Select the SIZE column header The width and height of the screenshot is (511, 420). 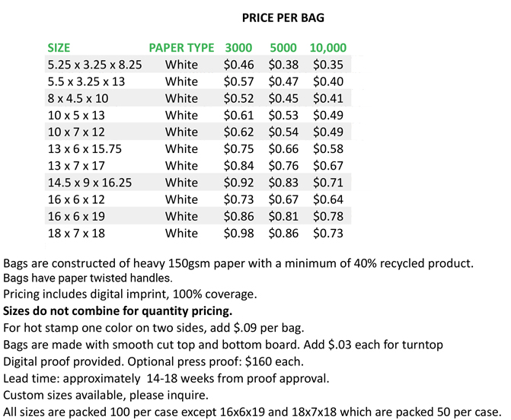59,48
